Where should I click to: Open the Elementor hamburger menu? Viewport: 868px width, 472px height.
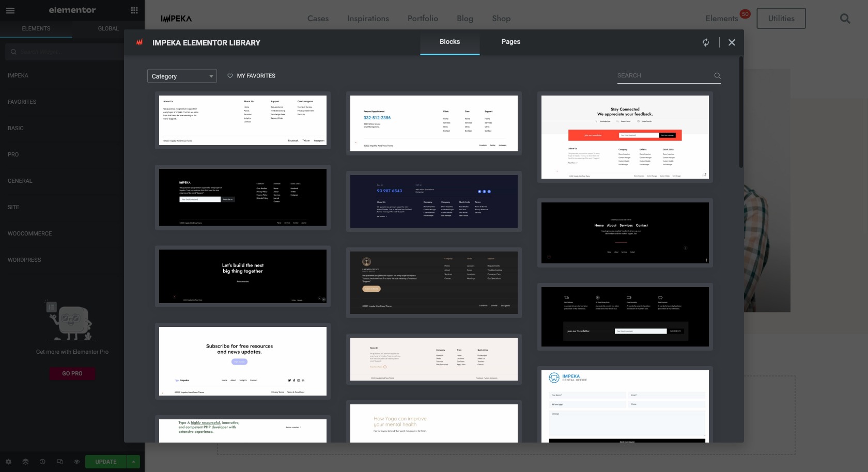click(10, 10)
